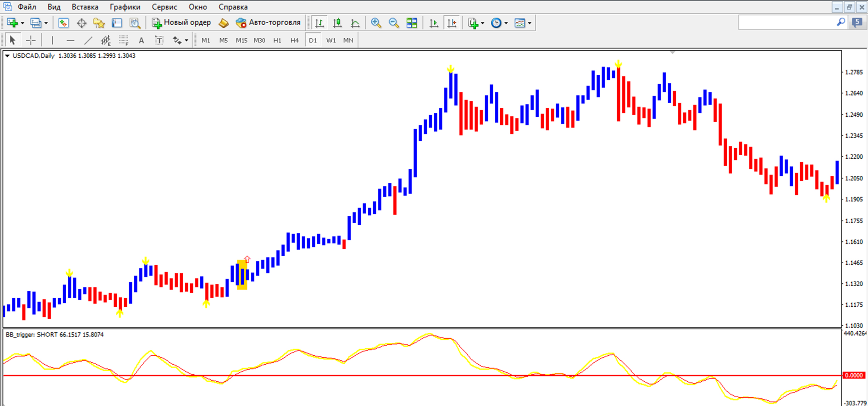Screen dimensions: 868x406
Task: Switch the chart to Bar Chart mode
Action: pyautogui.click(x=319, y=23)
